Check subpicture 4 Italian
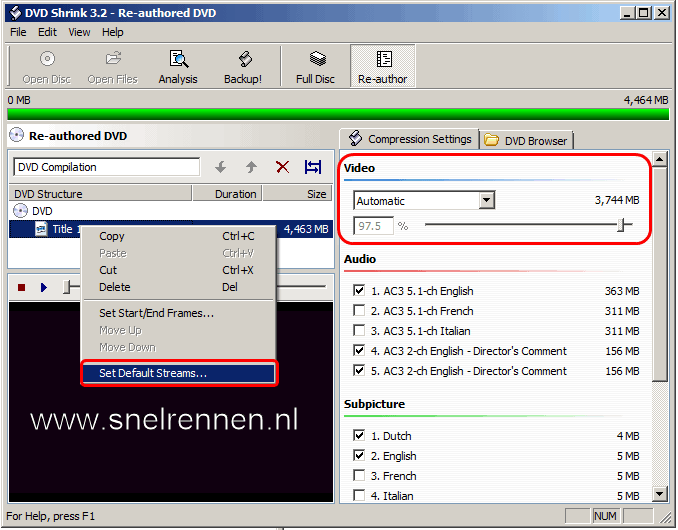 click(359, 495)
